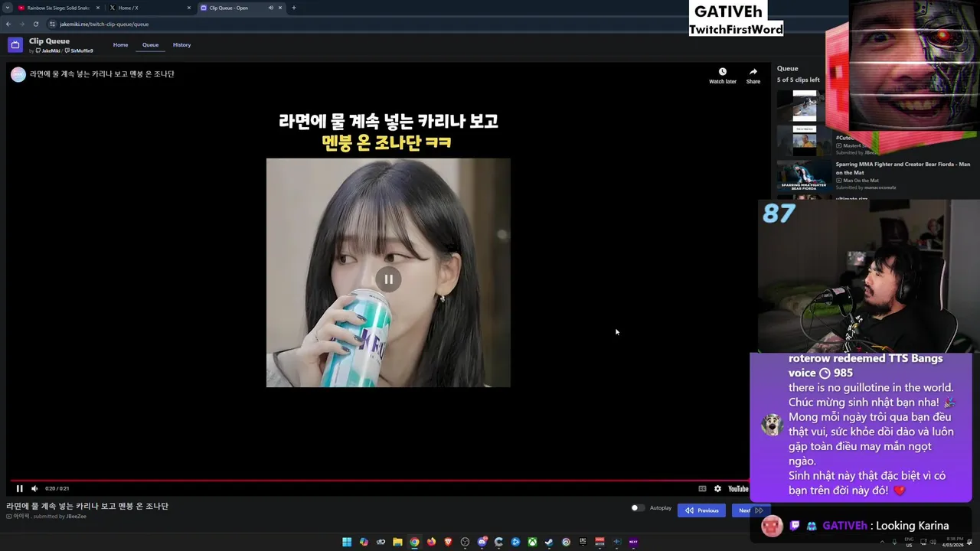View site information icon in address bar
Image resolution: width=980 pixels, height=551 pixels.
click(x=52, y=24)
